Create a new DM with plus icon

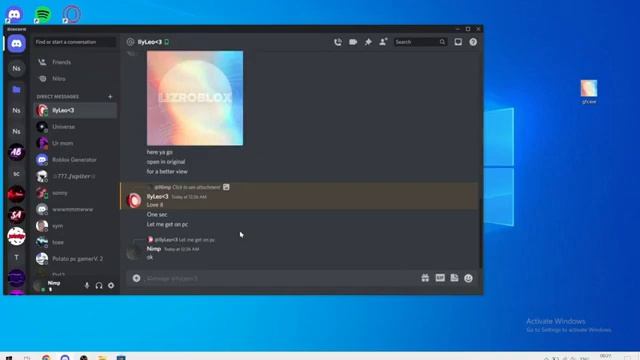(110, 97)
